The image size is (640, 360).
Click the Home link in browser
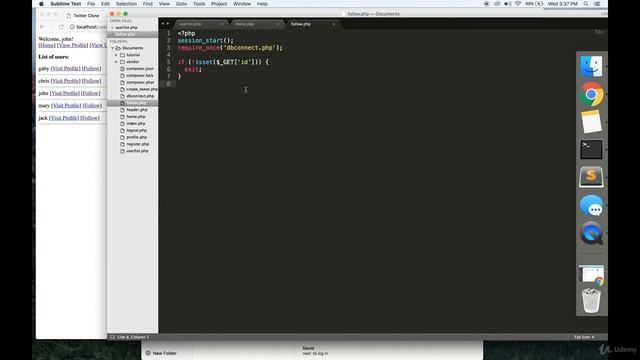[x=47, y=45]
